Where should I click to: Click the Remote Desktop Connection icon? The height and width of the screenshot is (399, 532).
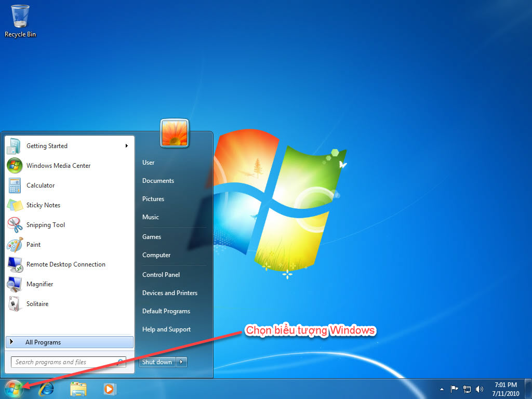coord(15,264)
